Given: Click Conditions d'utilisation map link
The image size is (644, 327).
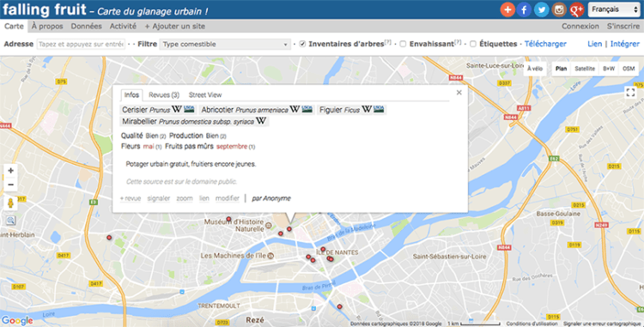Looking at the screenshot, I should tap(532, 324).
